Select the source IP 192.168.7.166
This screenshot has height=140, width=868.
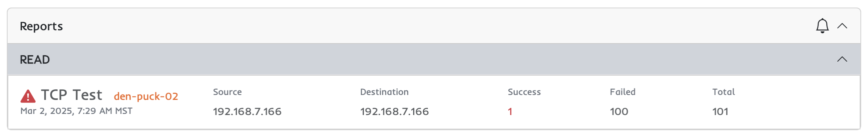point(247,112)
